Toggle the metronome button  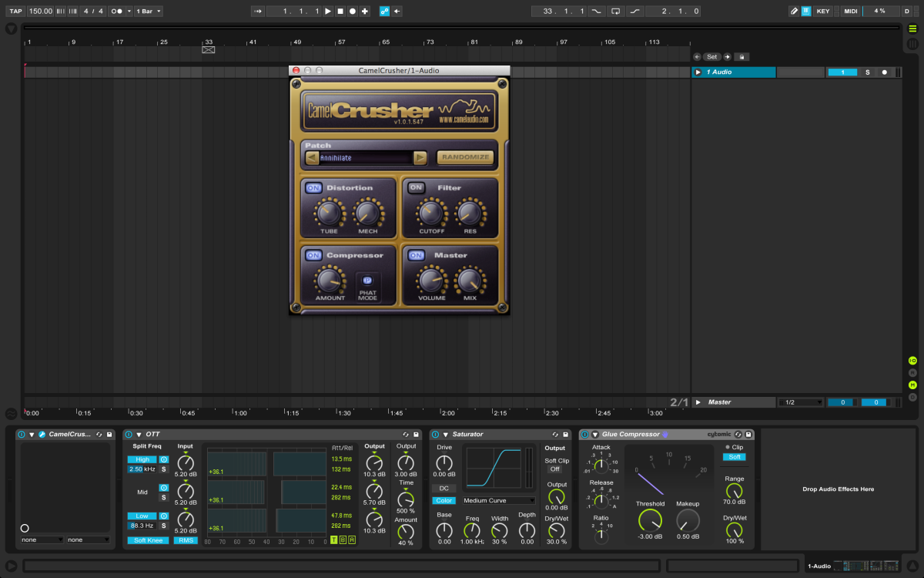[x=117, y=12]
